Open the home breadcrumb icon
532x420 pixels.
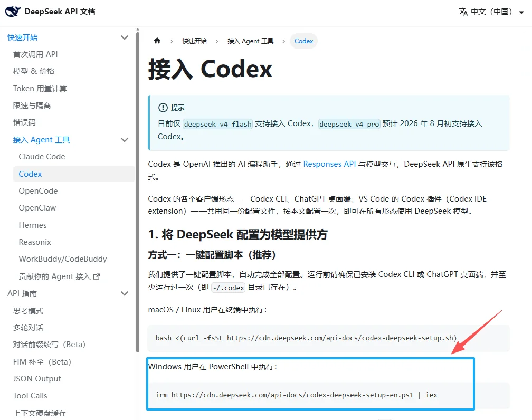pyautogui.click(x=157, y=41)
